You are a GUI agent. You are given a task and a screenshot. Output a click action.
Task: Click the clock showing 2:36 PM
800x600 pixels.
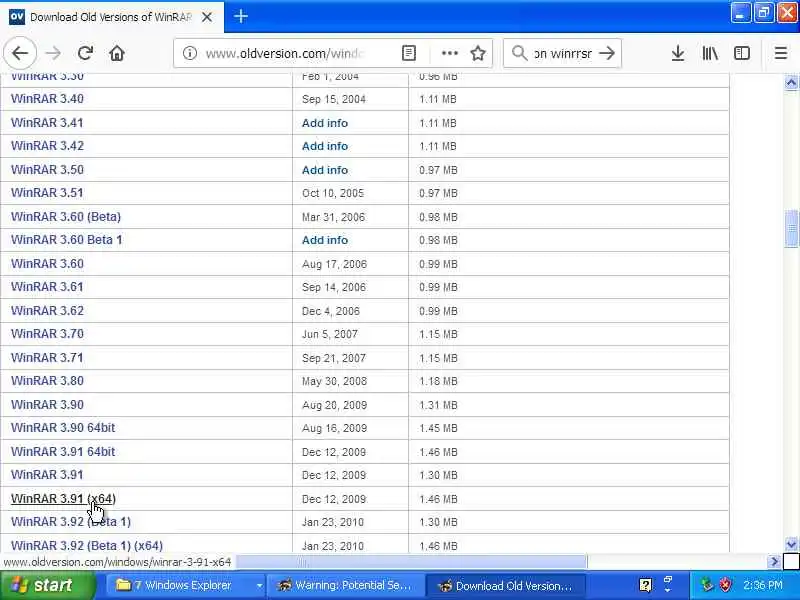pos(762,585)
